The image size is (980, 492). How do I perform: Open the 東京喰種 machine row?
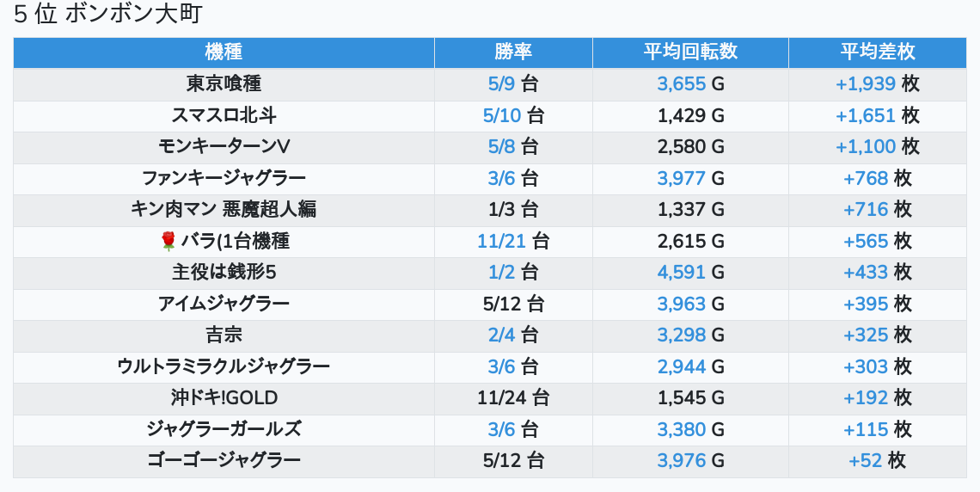(x=224, y=84)
